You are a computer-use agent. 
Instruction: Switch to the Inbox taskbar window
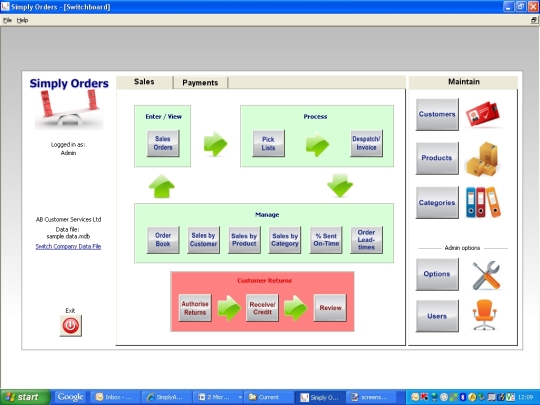[x=115, y=397]
